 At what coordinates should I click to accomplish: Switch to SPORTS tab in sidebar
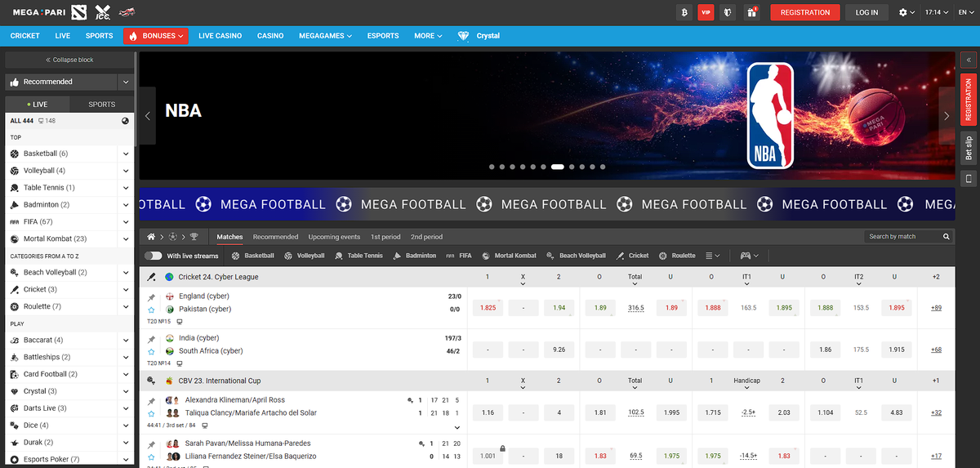[102, 105]
